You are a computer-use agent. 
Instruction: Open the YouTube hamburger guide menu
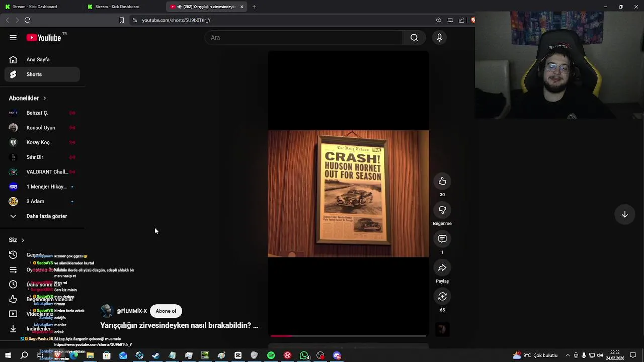13,38
